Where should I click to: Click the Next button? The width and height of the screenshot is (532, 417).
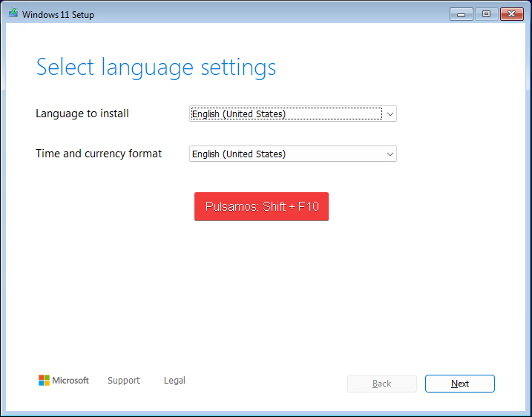click(460, 384)
